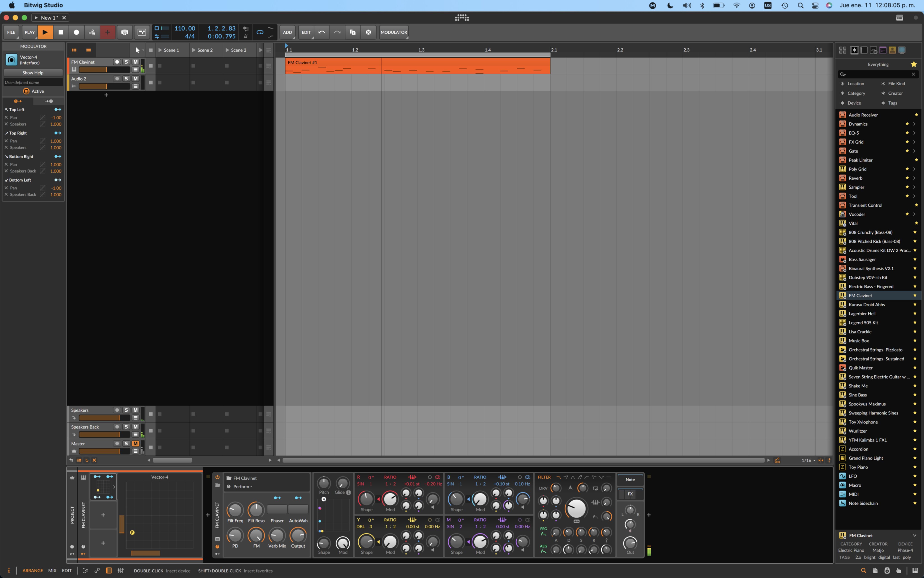Expand the Dynamics device entry
The width and height of the screenshot is (924, 578).
pyautogui.click(x=914, y=124)
